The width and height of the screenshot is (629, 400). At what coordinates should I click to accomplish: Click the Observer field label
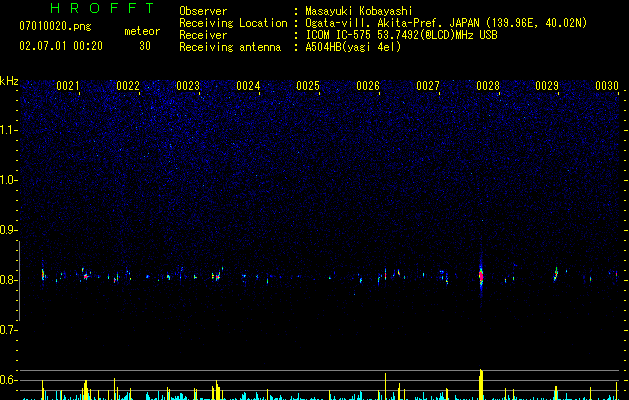point(203,11)
